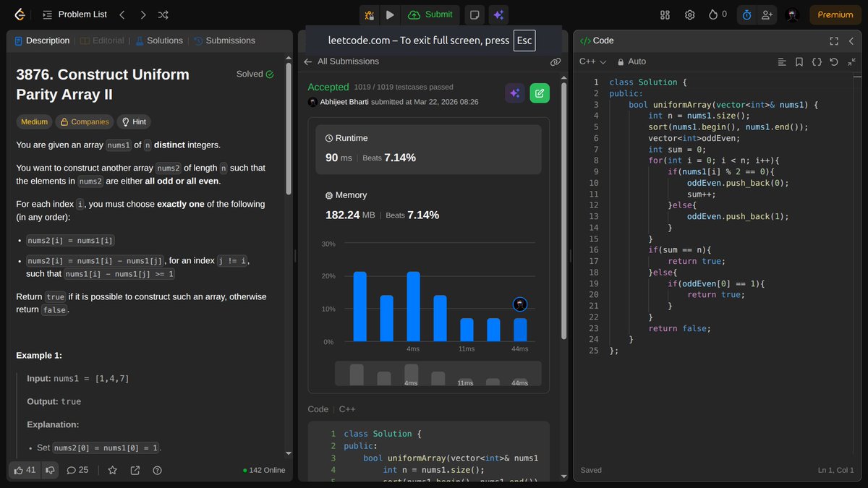Expand the Companies tag

[85, 121]
